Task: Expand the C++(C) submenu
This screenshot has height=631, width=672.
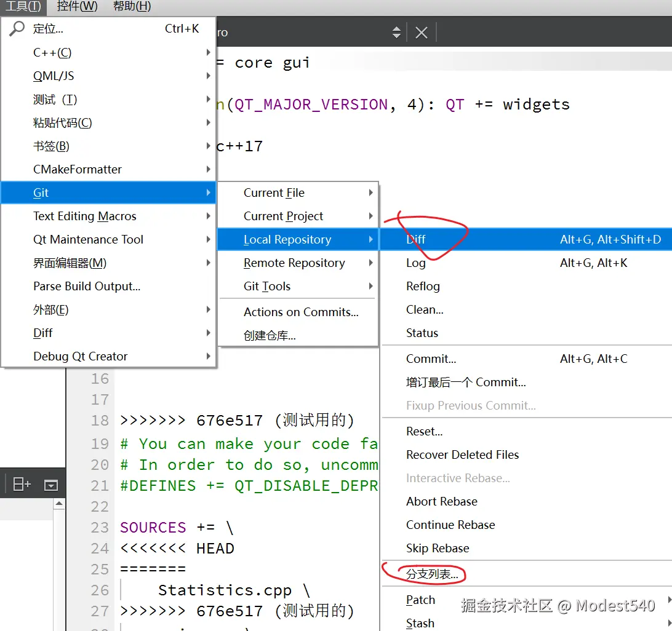Action: tap(108, 52)
